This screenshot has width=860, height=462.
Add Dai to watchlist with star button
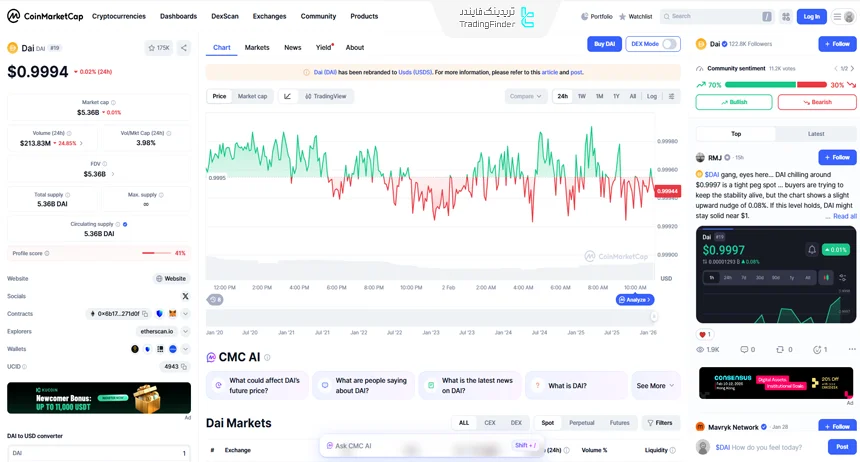point(158,47)
